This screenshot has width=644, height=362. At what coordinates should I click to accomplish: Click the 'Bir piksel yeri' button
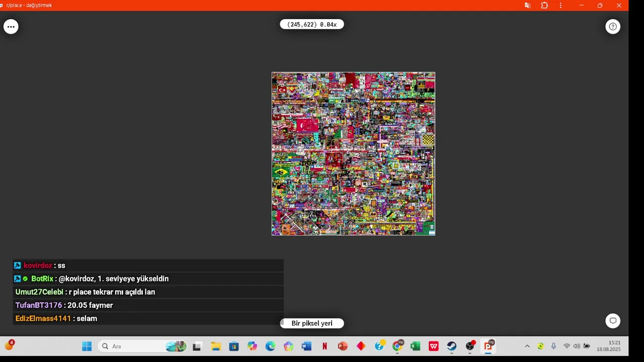(x=312, y=323)
